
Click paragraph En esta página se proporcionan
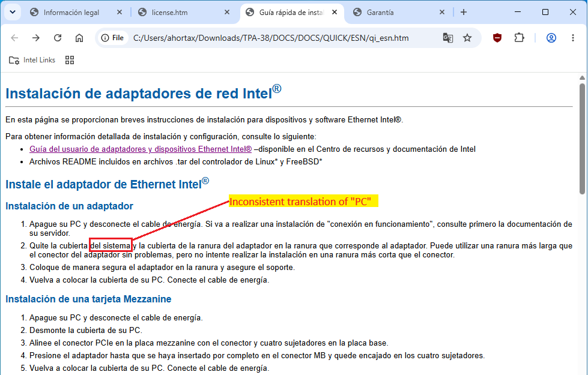204,120
